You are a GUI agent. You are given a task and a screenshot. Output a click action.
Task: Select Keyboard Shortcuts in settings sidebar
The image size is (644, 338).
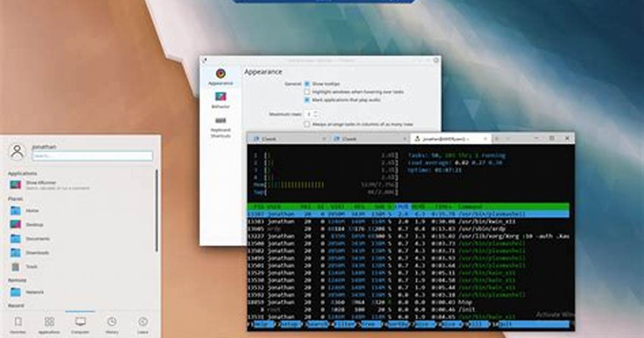tap(221, 126)
